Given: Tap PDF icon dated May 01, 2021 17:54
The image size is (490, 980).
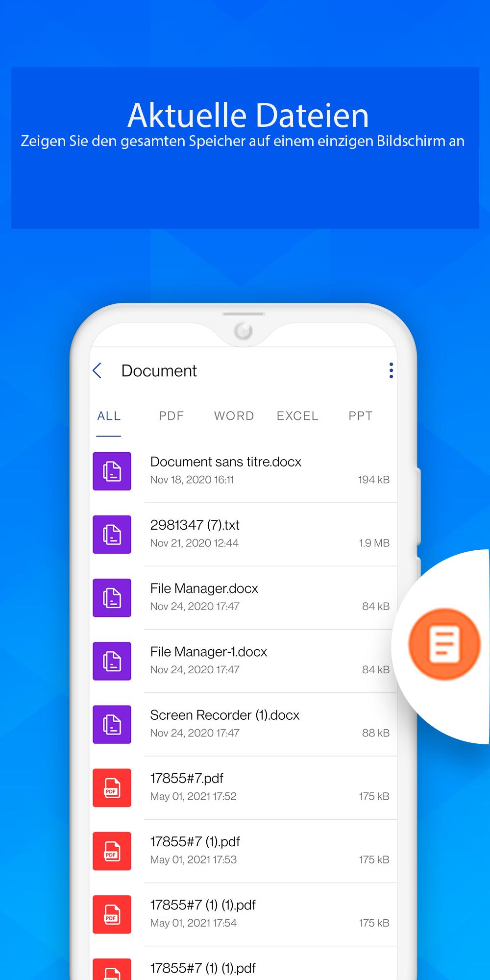Looking at the screenshot, I should point(112,914).
